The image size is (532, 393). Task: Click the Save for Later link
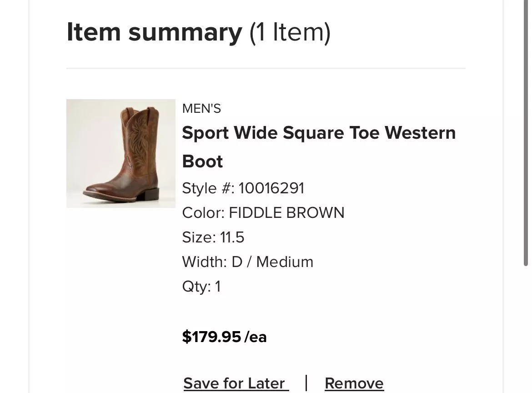click(x=236, y=383)
